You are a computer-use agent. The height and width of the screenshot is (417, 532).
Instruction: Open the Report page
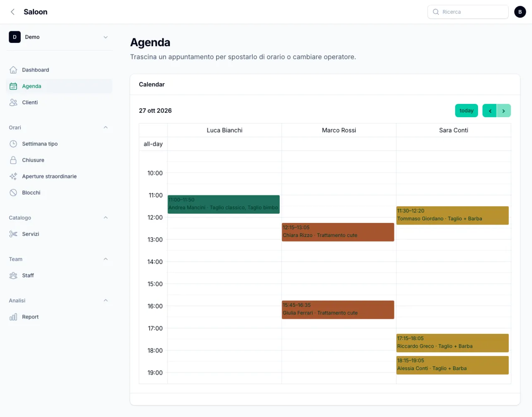(x=59, y=317)
